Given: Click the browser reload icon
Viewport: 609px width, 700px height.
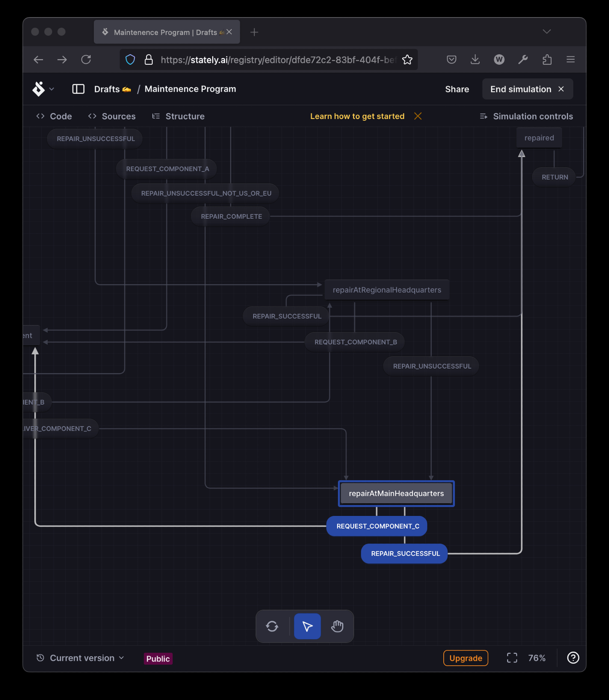Looking at the screenshot, I should [x=86, y=60].
